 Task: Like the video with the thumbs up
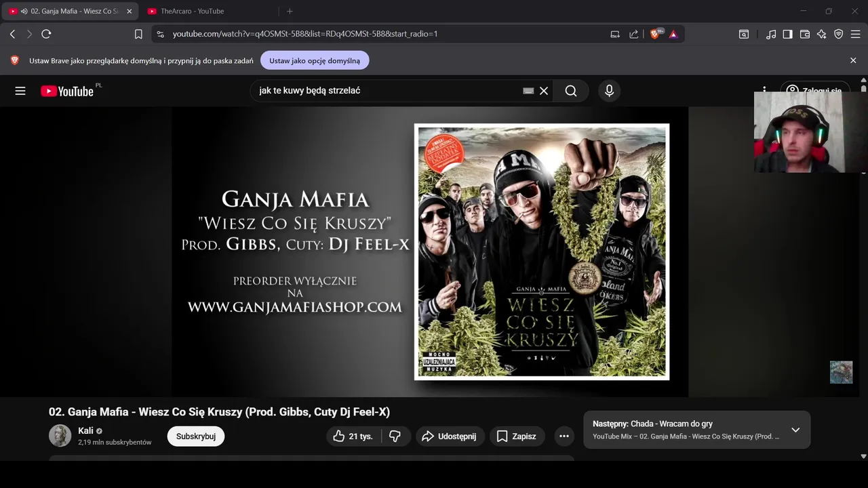coord(353,436)
